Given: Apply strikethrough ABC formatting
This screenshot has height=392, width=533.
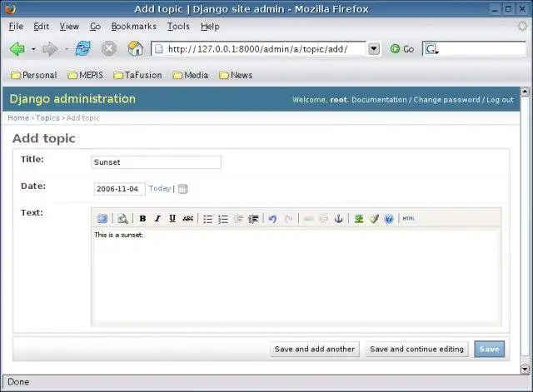Looking at the screenshot, I should [x=187, y=218].
